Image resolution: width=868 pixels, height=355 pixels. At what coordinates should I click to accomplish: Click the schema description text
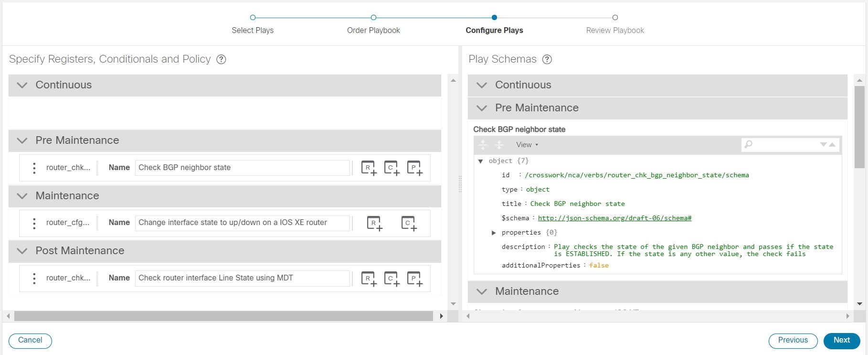[x=693, y=250]
